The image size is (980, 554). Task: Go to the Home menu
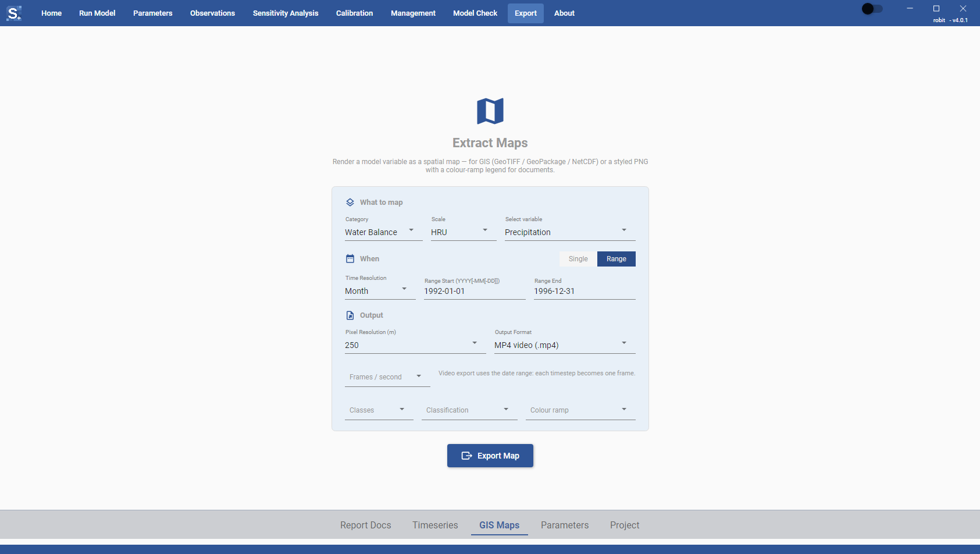pos(52,13)
